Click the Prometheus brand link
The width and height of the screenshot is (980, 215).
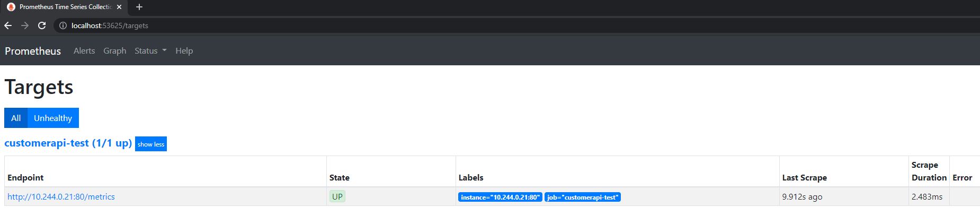pos(33,51)
